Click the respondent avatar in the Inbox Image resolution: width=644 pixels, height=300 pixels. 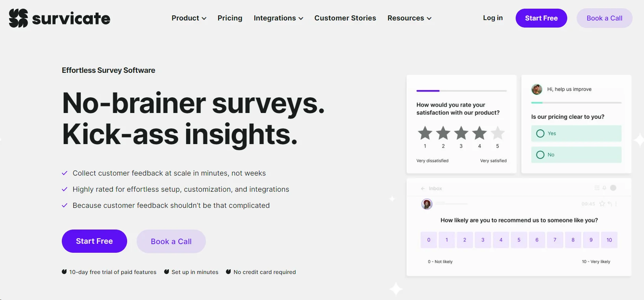click(427, 204)
